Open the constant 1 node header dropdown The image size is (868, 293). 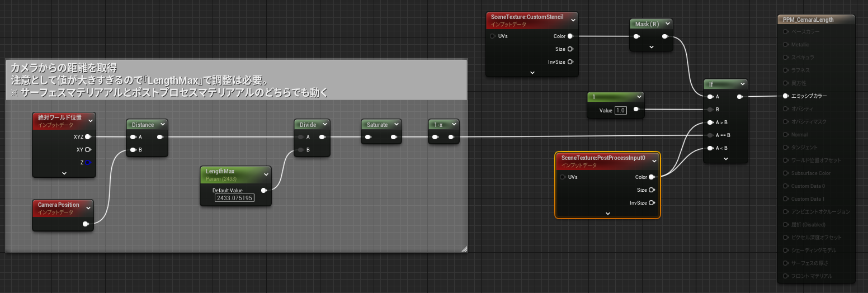(x=638, y=97)
